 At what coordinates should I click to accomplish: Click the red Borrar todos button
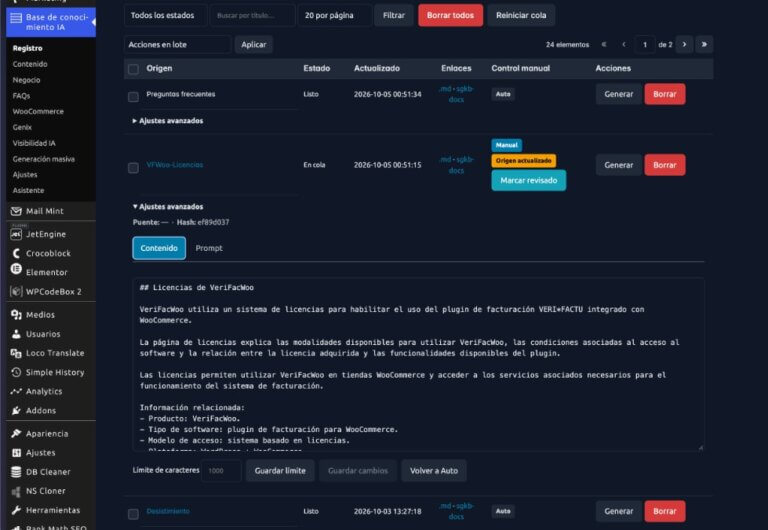tap(450, 15)
